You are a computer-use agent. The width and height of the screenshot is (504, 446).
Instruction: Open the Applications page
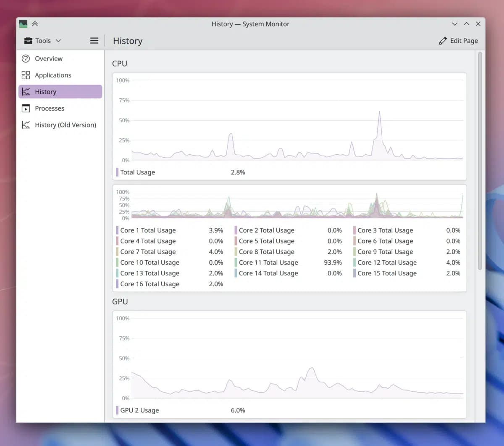tap(60, 75)
